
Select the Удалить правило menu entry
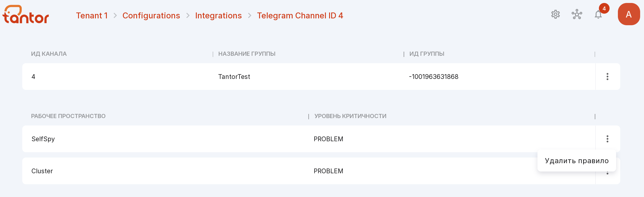(x=577, y=161)
